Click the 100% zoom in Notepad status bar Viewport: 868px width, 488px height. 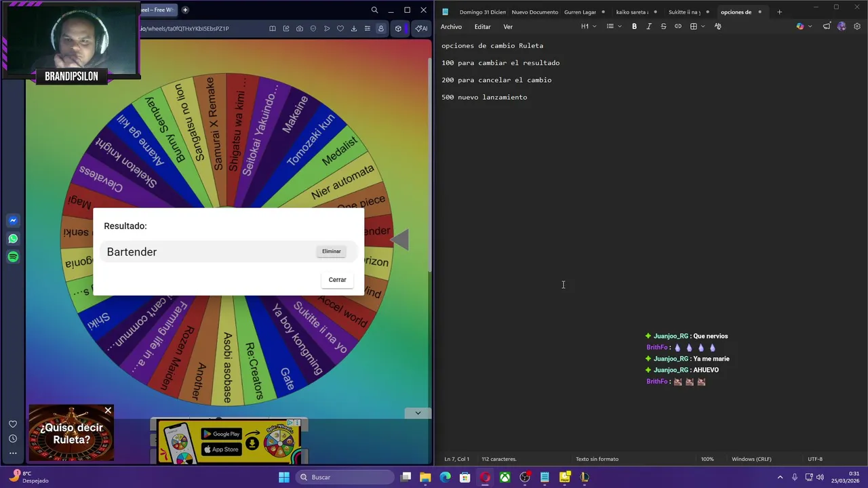pyautogui.click(x=707, y=459)
